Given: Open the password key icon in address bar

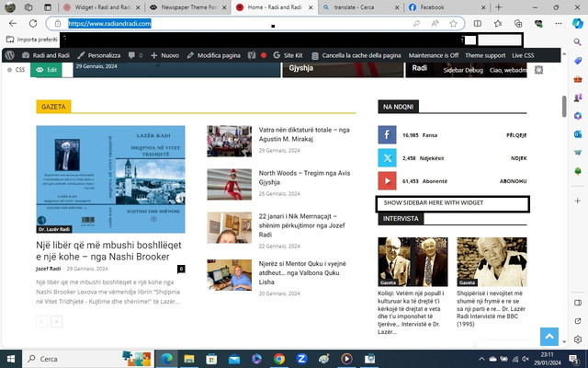Looking at the screenshot, I should click(416, 23).
